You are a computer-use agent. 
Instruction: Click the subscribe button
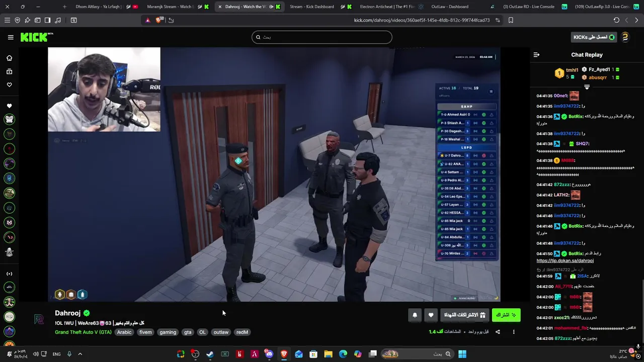point(506,315)
